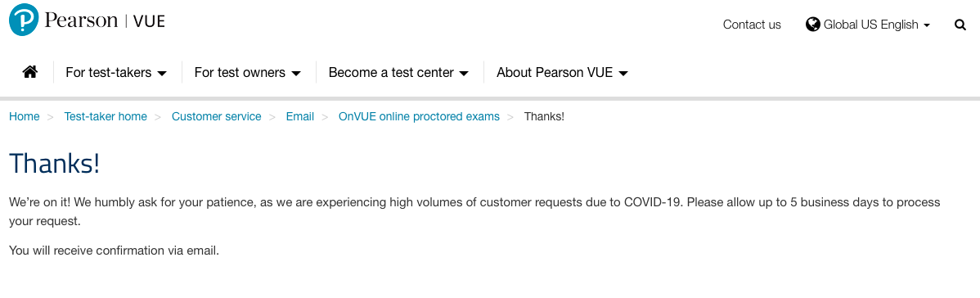
Task: Expand the For test-takers menu
Action: click(x=116, y=73)
